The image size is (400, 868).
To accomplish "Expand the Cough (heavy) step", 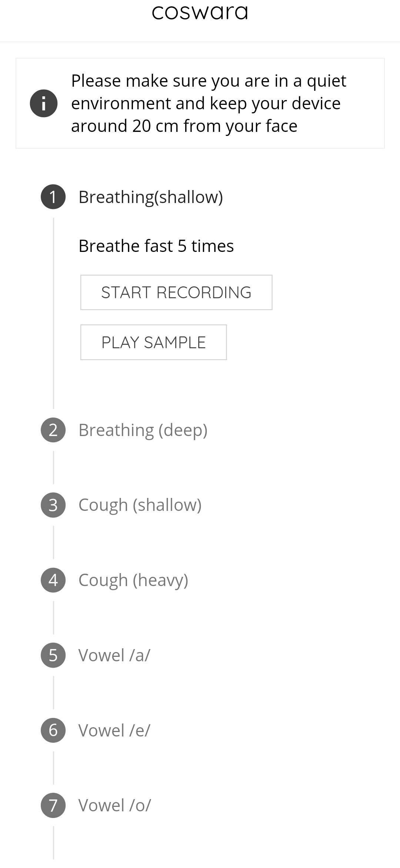I will click(x=133, y=581).
